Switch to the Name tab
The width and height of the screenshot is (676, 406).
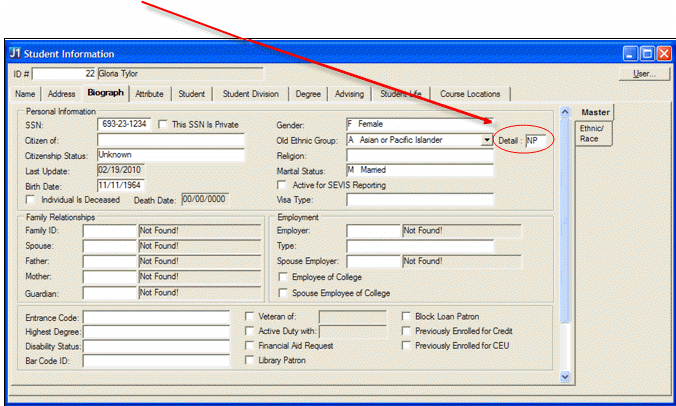[25, 94]
